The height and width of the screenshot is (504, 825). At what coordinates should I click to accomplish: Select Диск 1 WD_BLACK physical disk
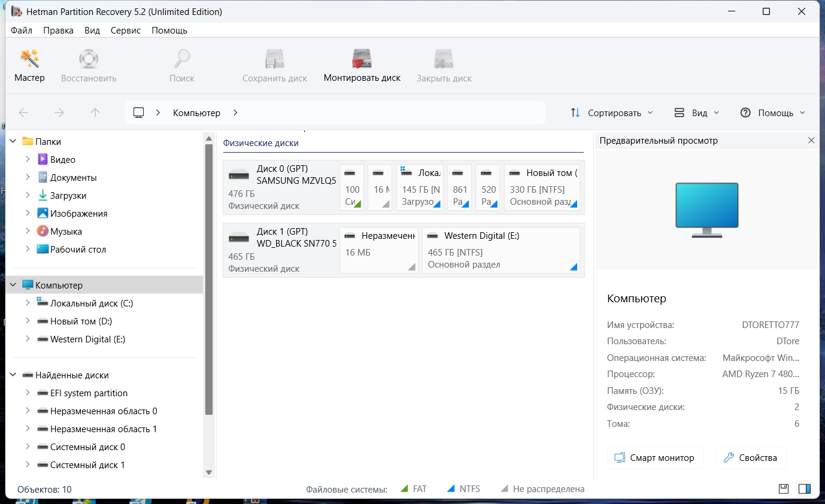pos(280,250)
